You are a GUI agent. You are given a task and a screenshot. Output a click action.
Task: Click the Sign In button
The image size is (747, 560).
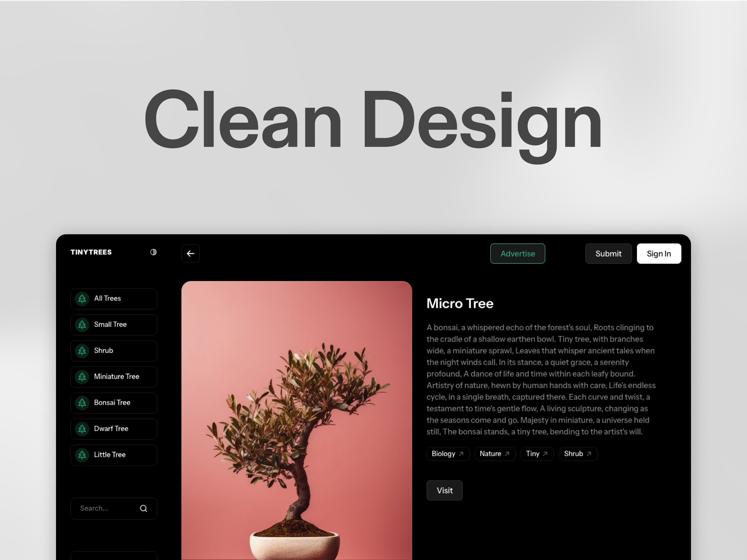pyautogui.click(x=659, y=254)
